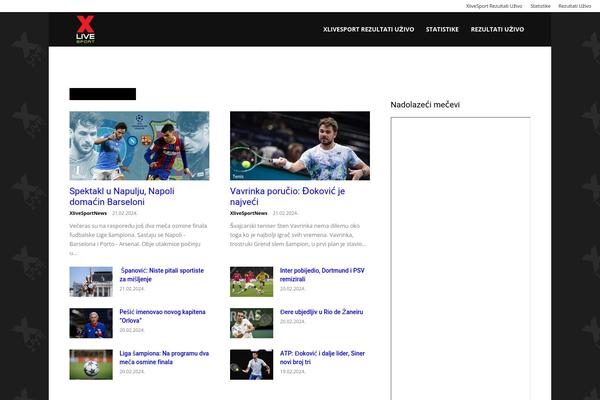Click the XLiveSport logo in header

tap(85, 29)
